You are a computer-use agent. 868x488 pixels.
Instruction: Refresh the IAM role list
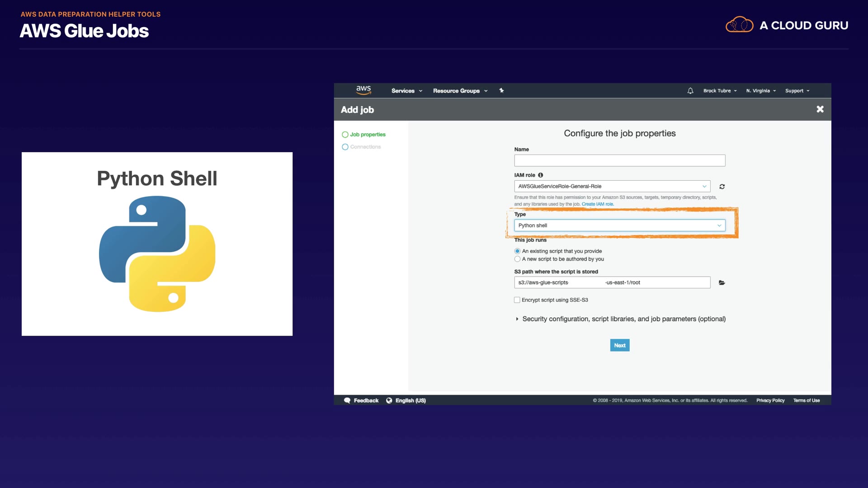pos(722,187)
